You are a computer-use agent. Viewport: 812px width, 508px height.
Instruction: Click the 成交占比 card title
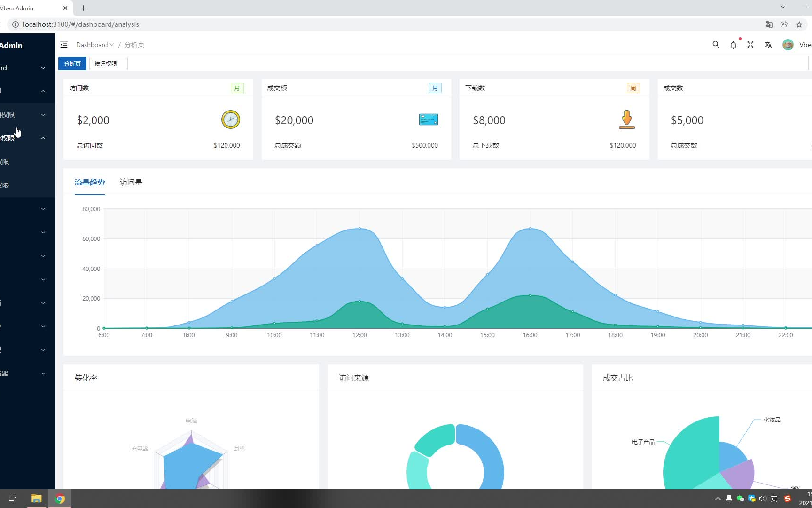click(x=618, y=378)
